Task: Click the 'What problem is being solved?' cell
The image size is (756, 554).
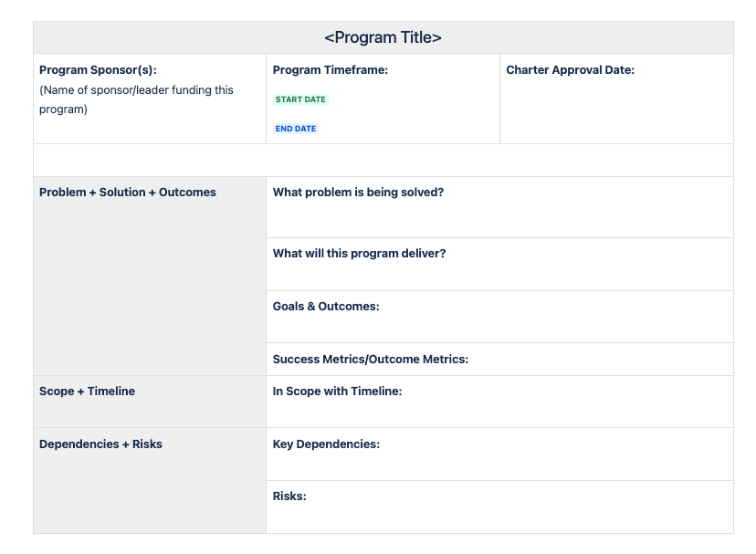Action: (x=499, y=207)
